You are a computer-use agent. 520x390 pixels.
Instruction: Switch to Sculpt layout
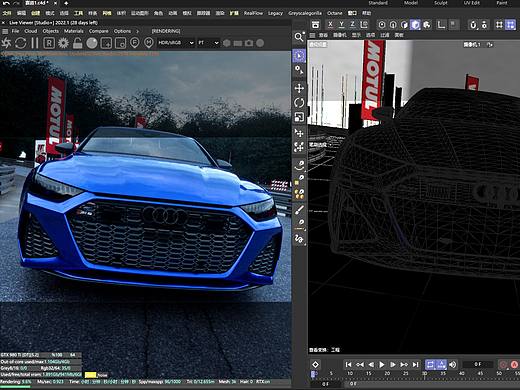click(x=441, y=3)
